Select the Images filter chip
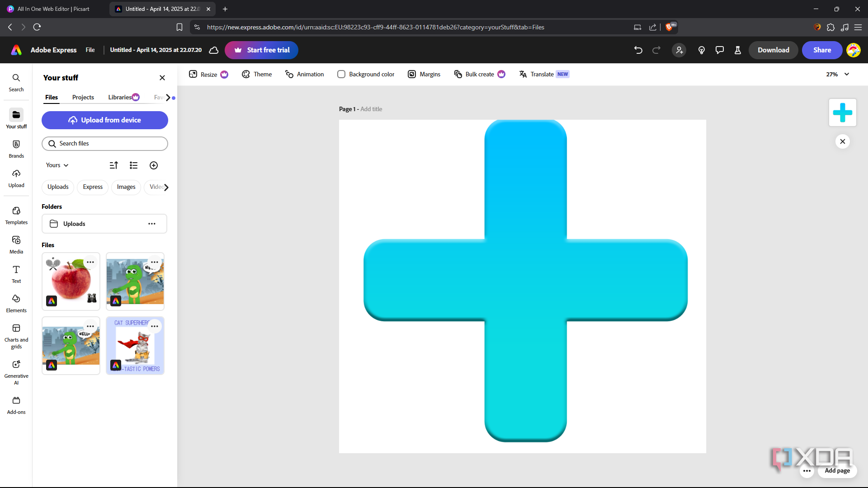The width and height of the screenshot is (868, 488). (126, 187)
